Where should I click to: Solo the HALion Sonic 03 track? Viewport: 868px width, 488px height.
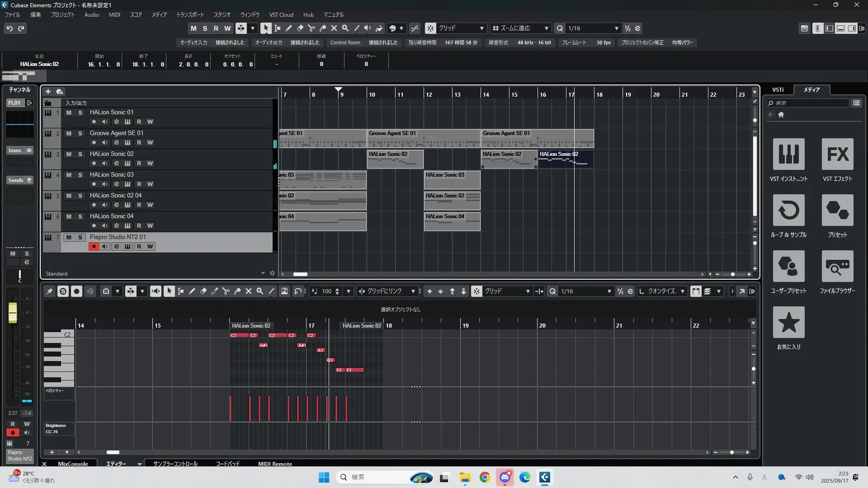[x=80, y=175]
